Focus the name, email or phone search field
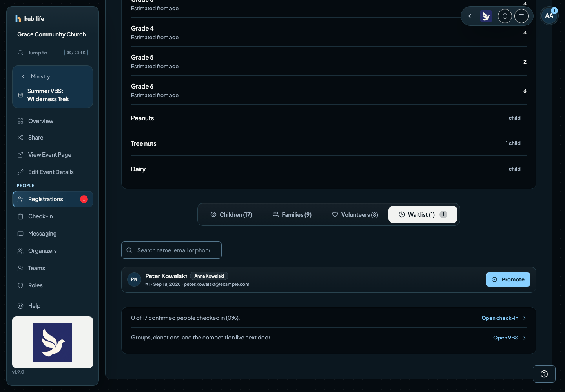This screenshot has height=392, width=565. point(171,250)
